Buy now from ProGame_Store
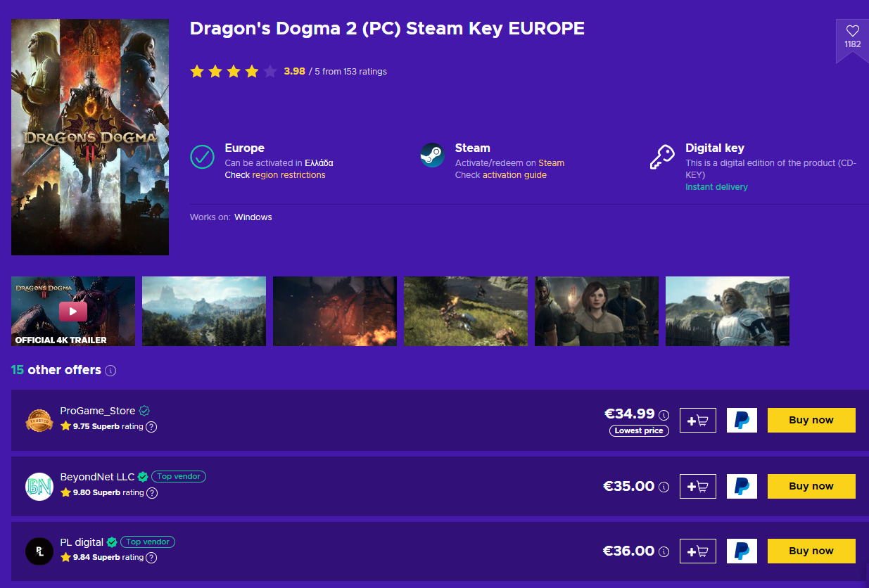The width and height of the screenshot is (869, 588). tap(811, 420)
